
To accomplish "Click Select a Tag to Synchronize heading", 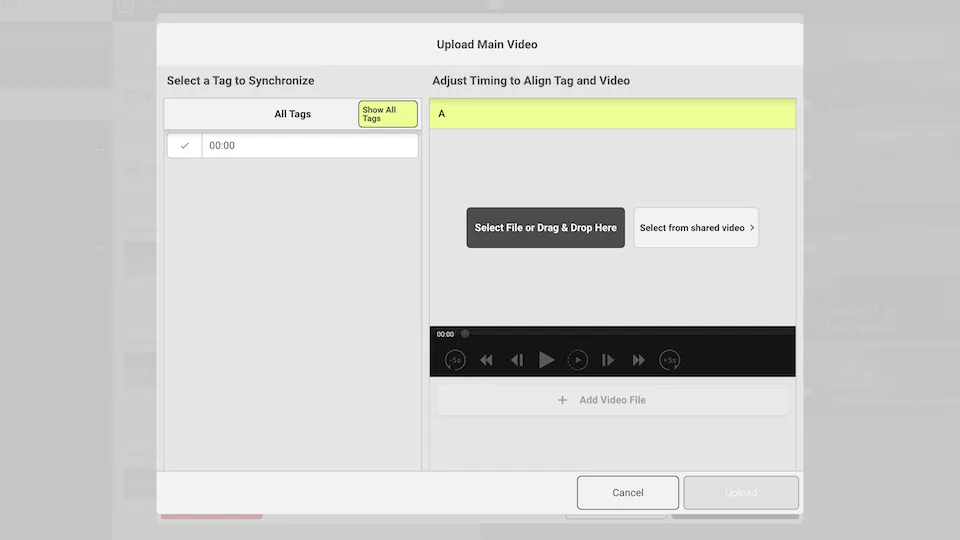I will coord(240,81).
